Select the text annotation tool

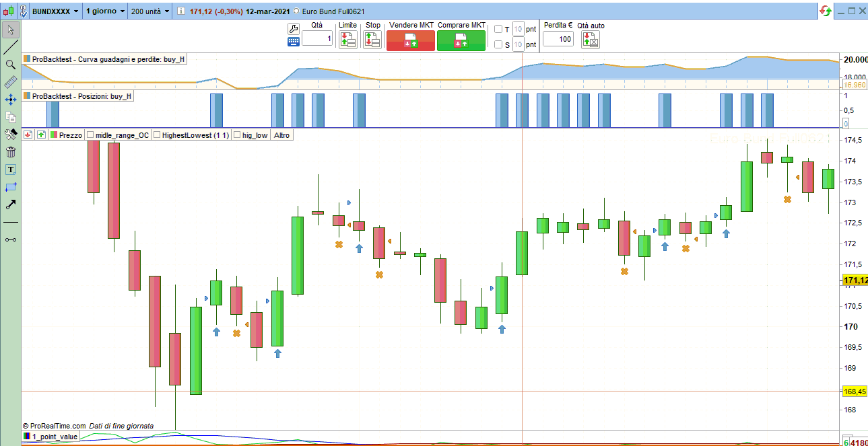point(11,170)
